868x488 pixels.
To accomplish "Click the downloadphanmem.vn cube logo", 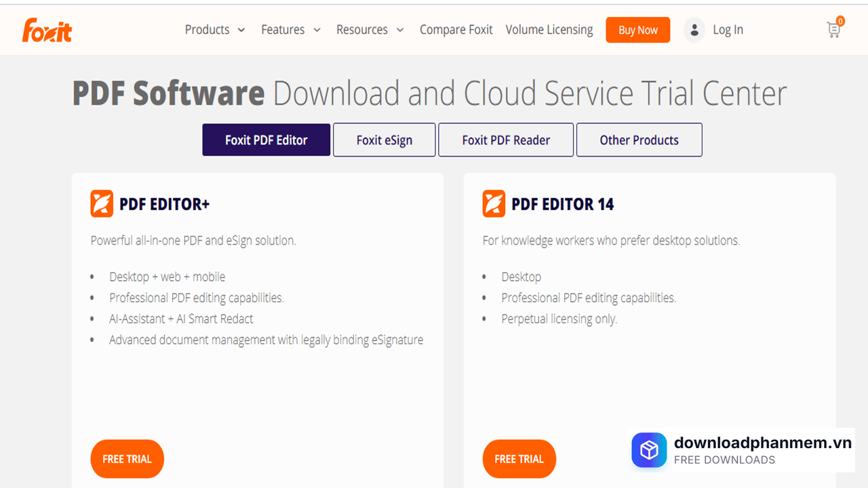I will (x=649, y=451).
